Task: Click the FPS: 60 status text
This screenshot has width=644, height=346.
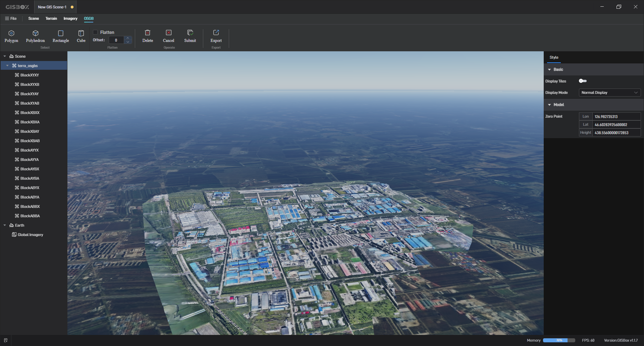Action: pos(588,340)
